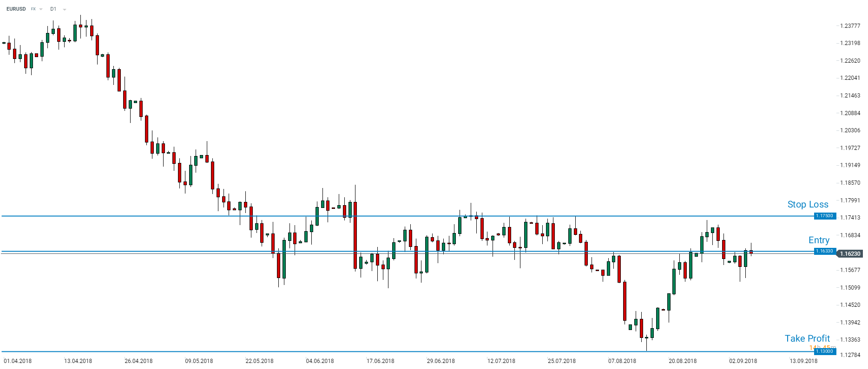Select the 1.13000 take profit price tag

[825, 351]
